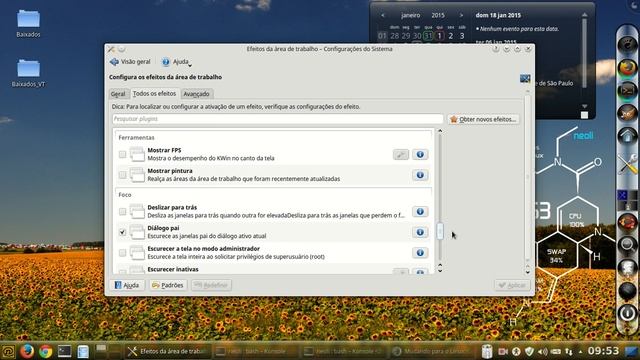Screen dimensions: 640x360
Task: Uncheck the Diálogo pai checkbox
Action: pos(122,232)
